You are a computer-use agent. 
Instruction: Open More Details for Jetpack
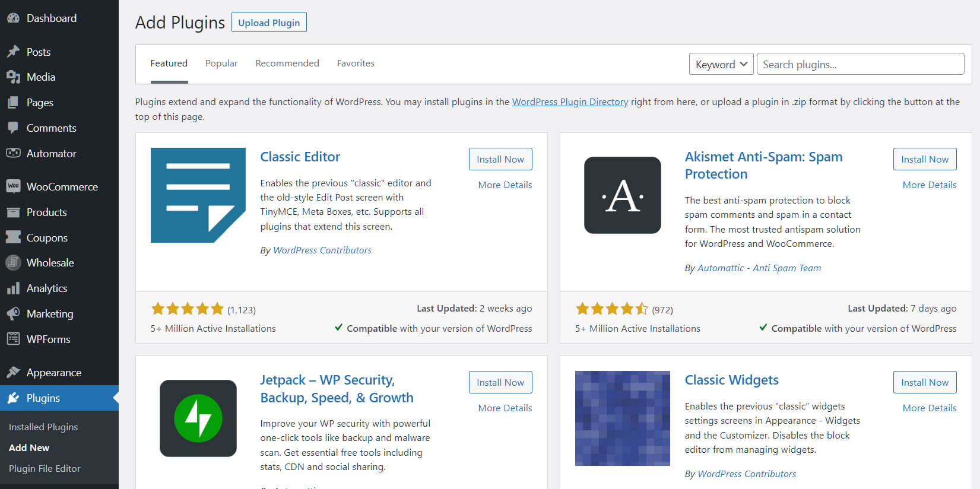(505, 408)
